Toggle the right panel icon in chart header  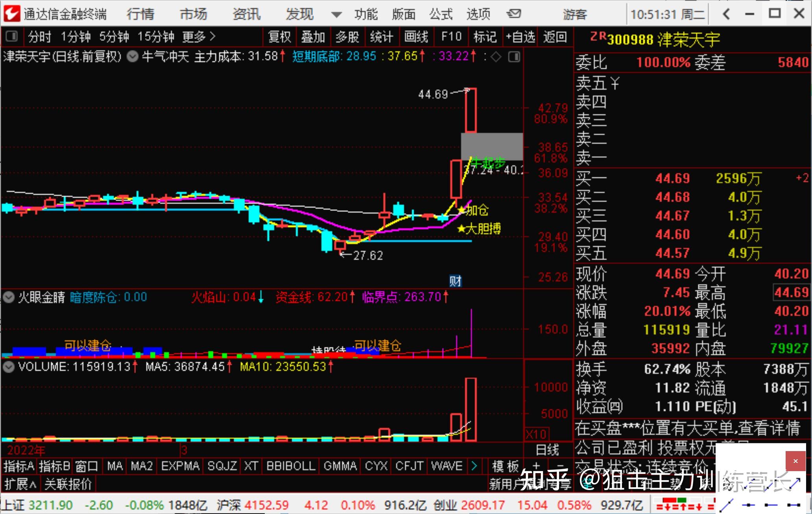click(x=514, y=57)
